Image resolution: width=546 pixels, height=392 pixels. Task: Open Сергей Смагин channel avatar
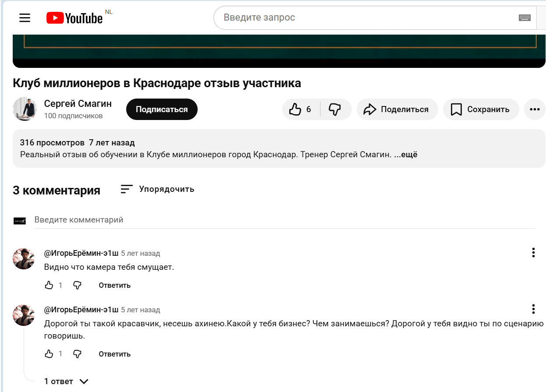pos(25,109)
